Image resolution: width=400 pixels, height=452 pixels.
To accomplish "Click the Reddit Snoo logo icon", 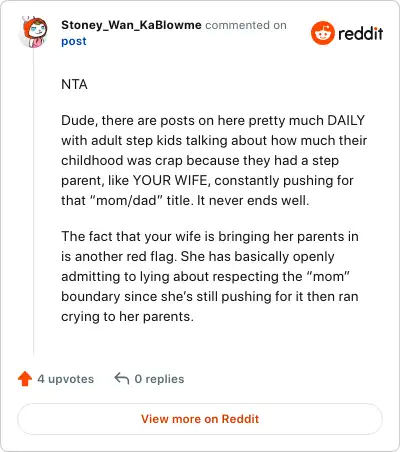I will (322, 33).
